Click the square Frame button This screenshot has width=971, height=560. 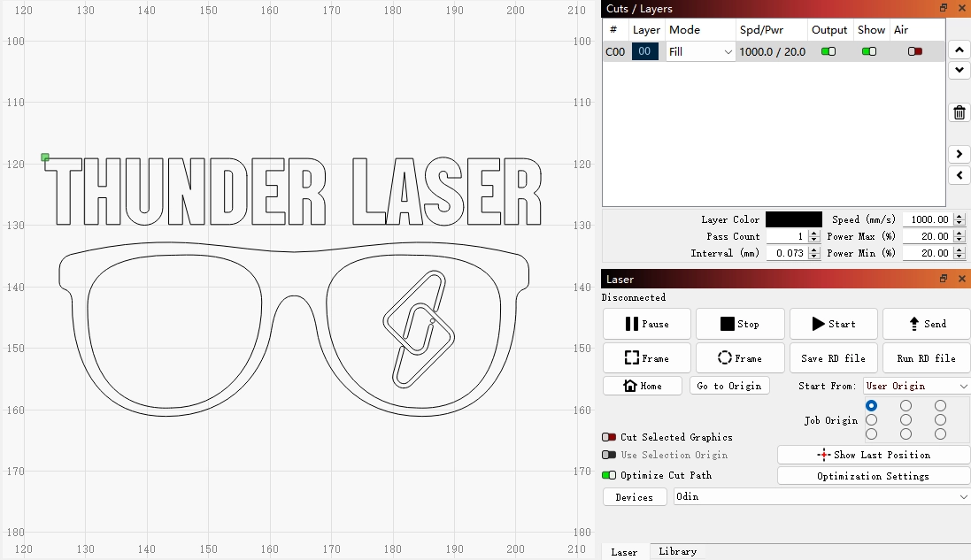pos(646,357)
